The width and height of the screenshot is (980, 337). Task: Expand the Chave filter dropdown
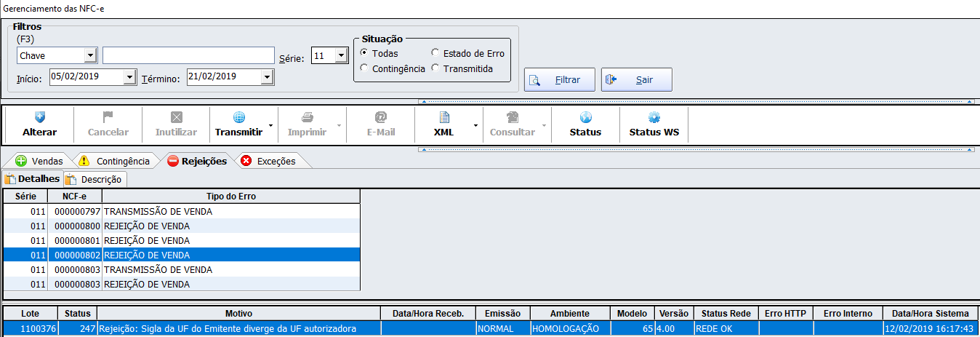pos(90,56)
